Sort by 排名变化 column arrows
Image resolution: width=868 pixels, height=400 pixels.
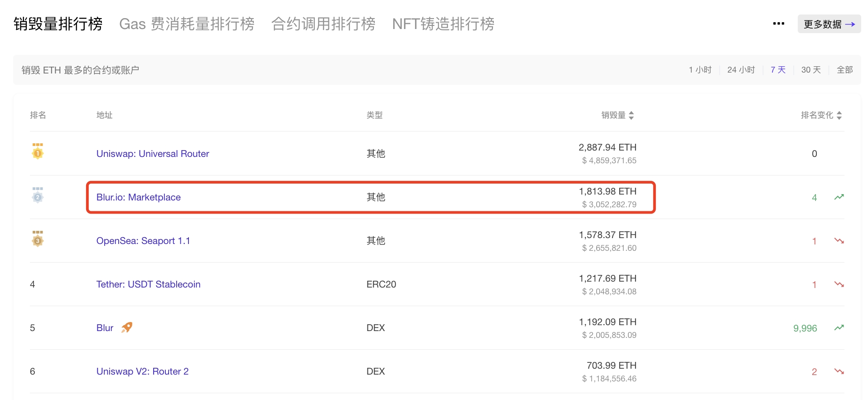click(x=839, y=115)
